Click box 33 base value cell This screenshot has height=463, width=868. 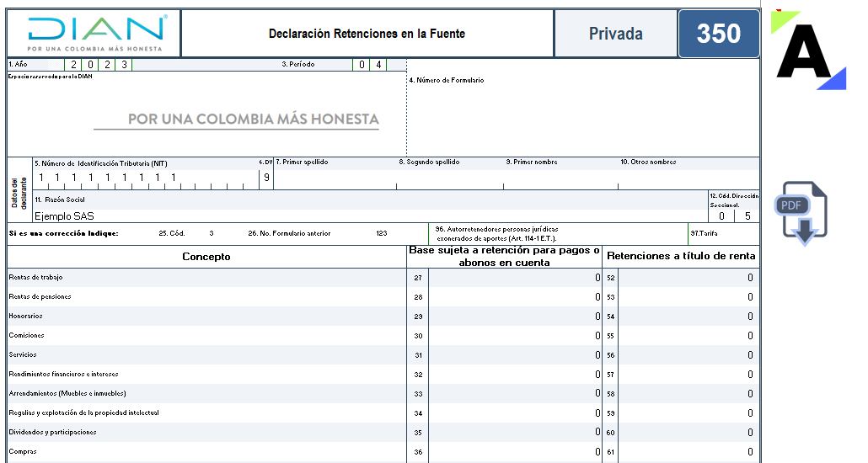[x=516, y=394]
